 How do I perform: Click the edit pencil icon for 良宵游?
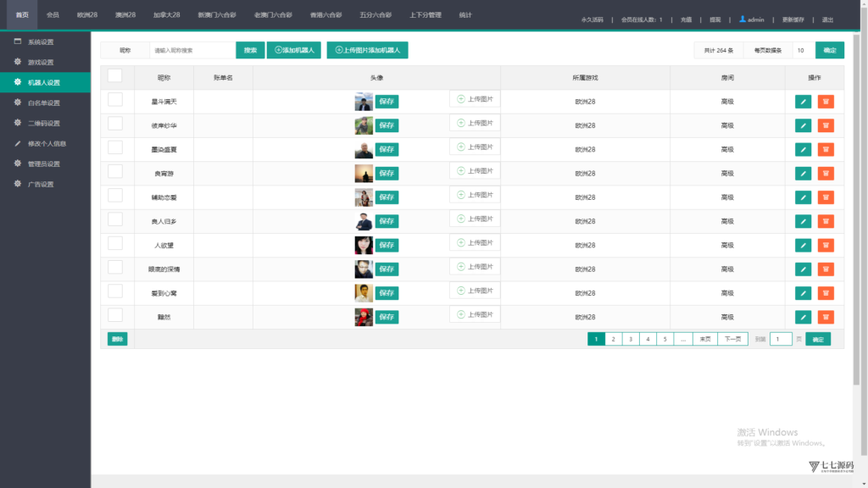coord(803,174)
